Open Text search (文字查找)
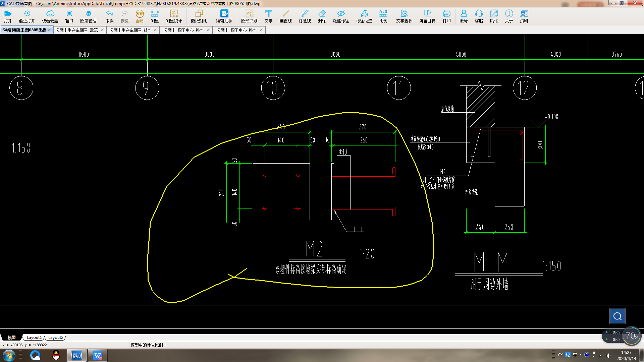This screenshot has width=644, height=362. tap(404, 16)
